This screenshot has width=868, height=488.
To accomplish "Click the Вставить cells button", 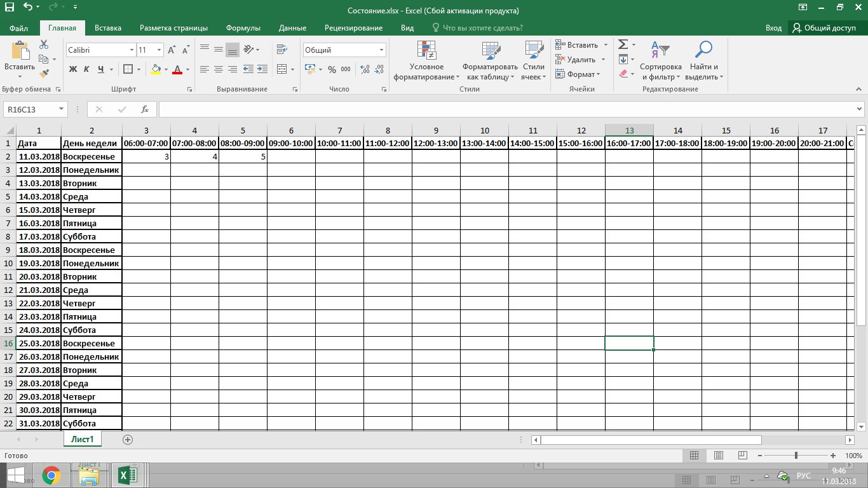I will coord(576,45).
